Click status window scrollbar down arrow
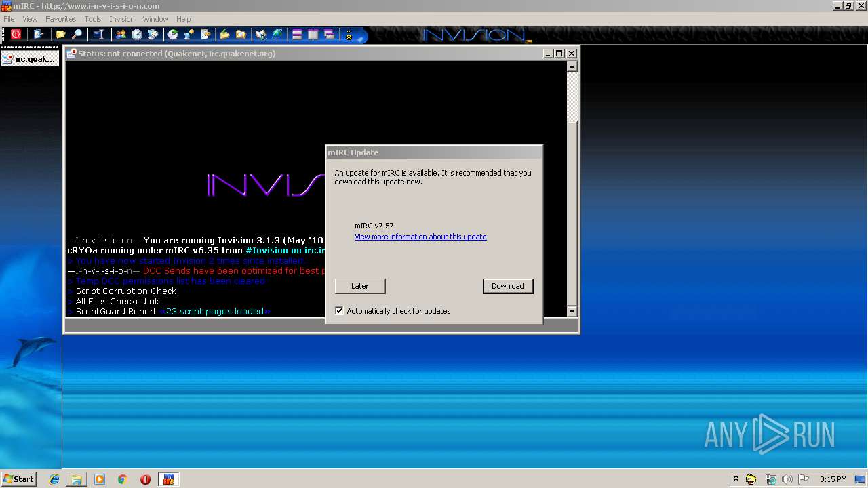Screen dimensions: 868x488 (572, 311)
